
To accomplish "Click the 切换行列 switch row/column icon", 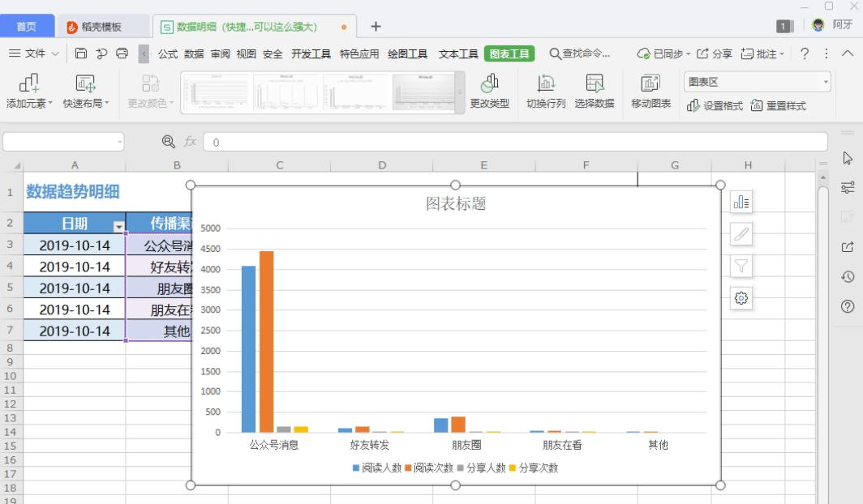I will point(547,89).
